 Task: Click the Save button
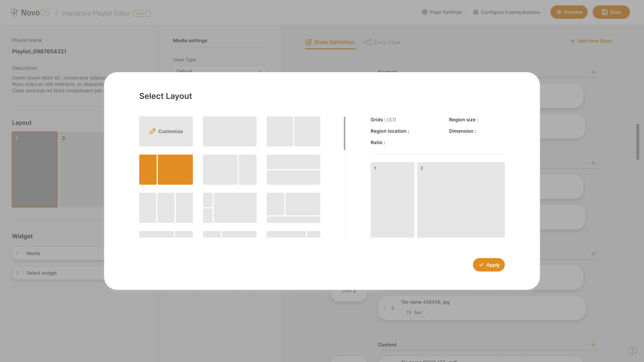pyautogui.click(x=611, y=12)
